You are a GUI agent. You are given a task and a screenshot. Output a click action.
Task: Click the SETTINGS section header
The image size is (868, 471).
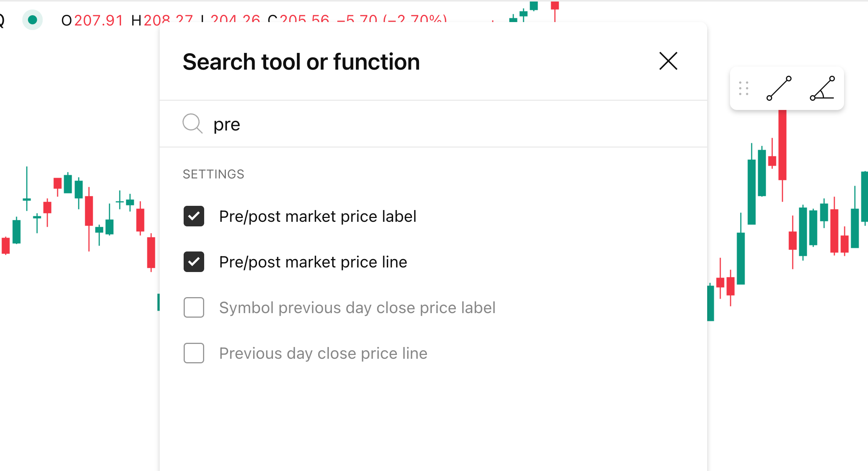tap(213, 174)
